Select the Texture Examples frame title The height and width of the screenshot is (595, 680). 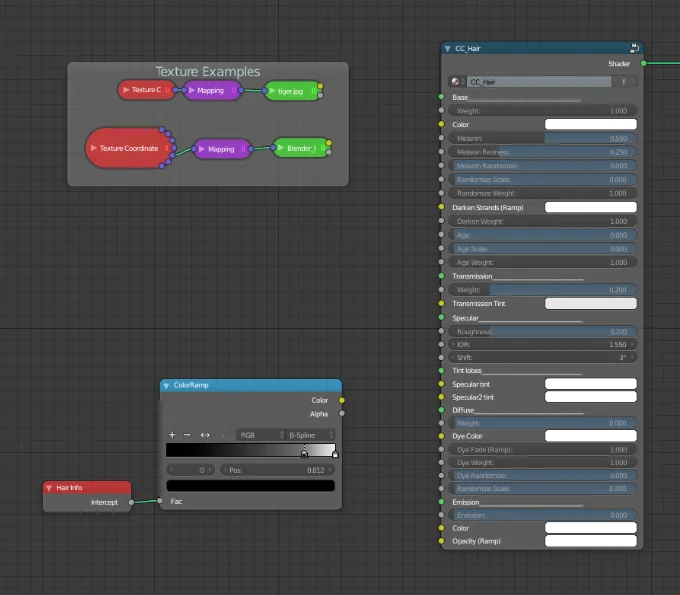point(208,71)
